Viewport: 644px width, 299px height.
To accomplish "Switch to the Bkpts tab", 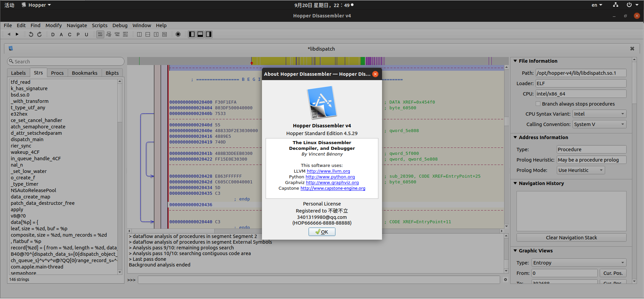I will click(112, 73).
